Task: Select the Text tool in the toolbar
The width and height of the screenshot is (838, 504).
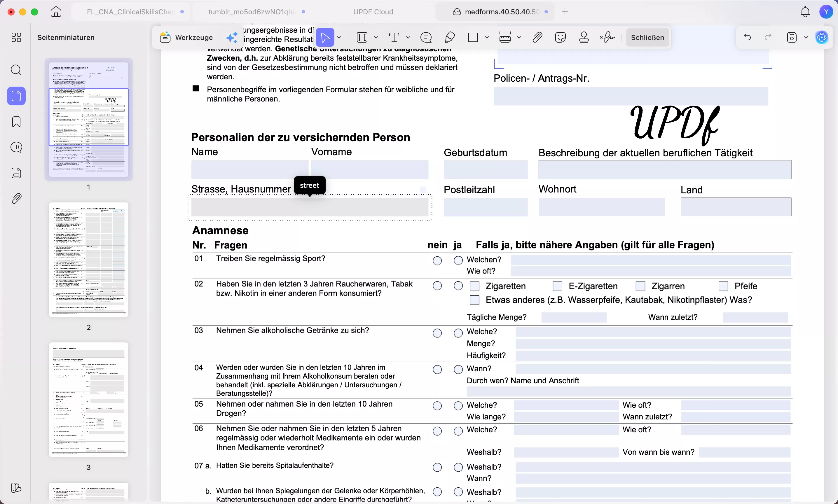Action: coord(394,37)
